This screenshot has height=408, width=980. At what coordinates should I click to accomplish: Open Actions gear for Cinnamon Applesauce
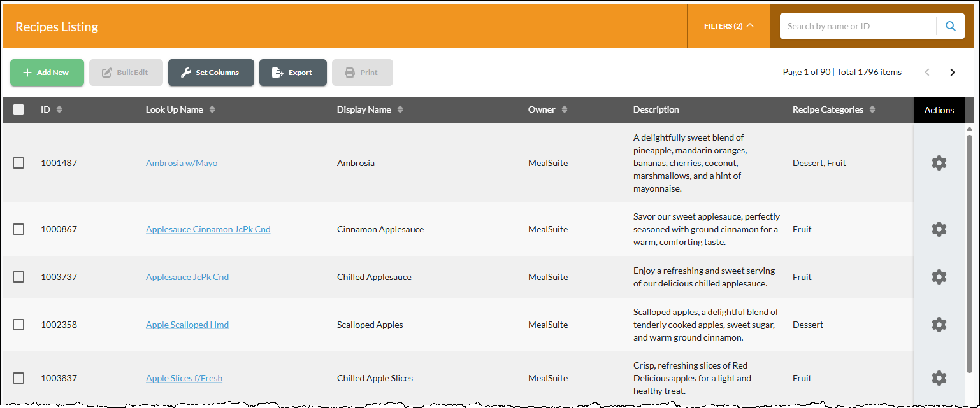pyautogui.click(x=939, y=229)
